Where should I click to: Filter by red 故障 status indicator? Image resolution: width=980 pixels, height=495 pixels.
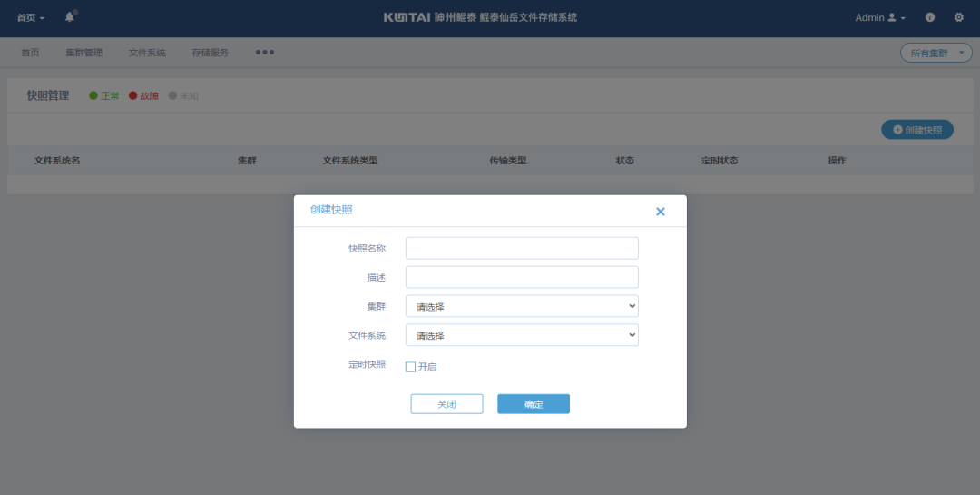tap(143, 95)
